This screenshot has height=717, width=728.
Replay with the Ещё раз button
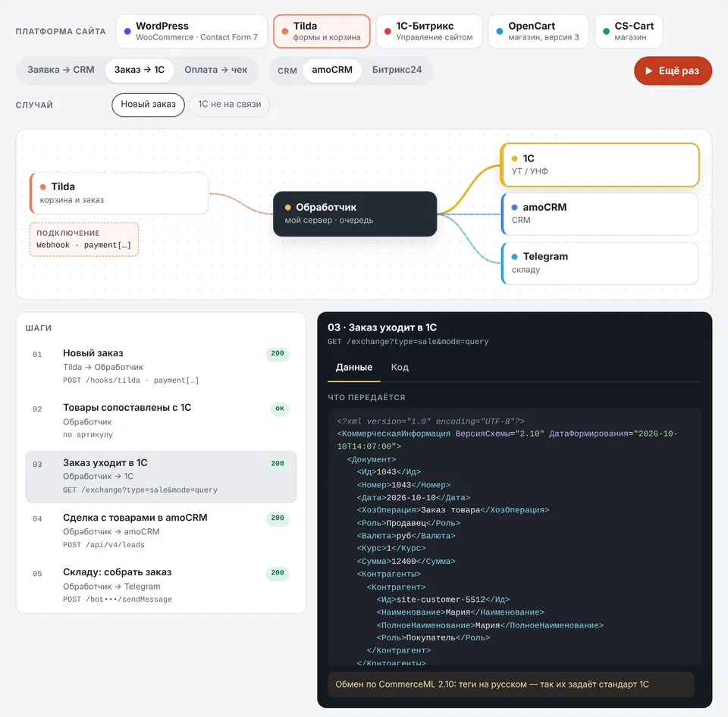(x=673, y=70)
